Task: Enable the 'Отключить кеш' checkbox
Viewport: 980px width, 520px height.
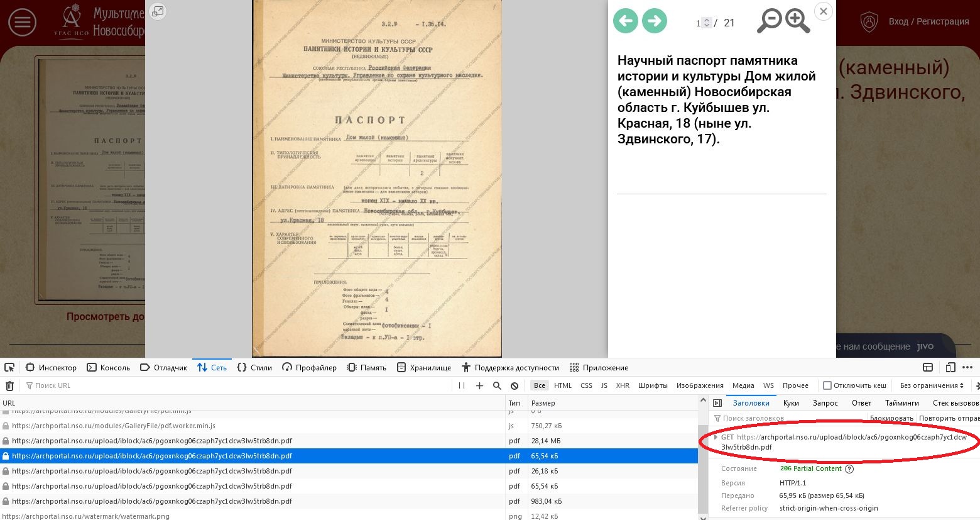Action: 827,385
